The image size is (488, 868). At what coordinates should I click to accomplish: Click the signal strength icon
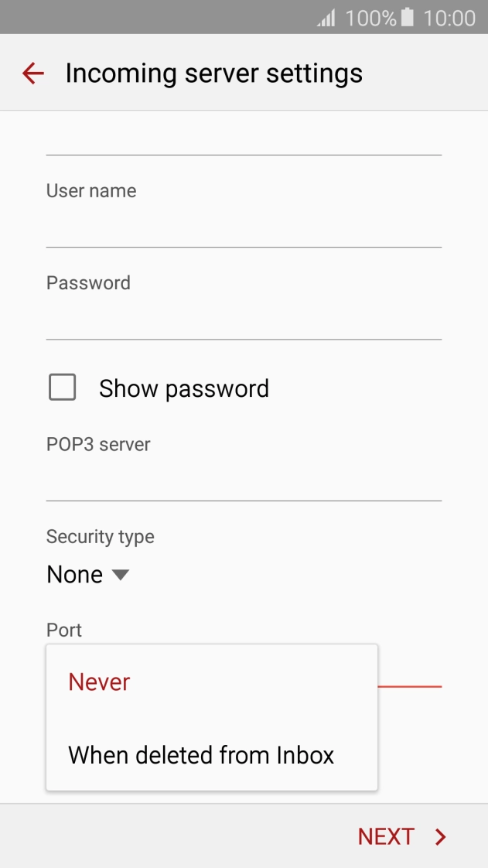pos(325,17)
